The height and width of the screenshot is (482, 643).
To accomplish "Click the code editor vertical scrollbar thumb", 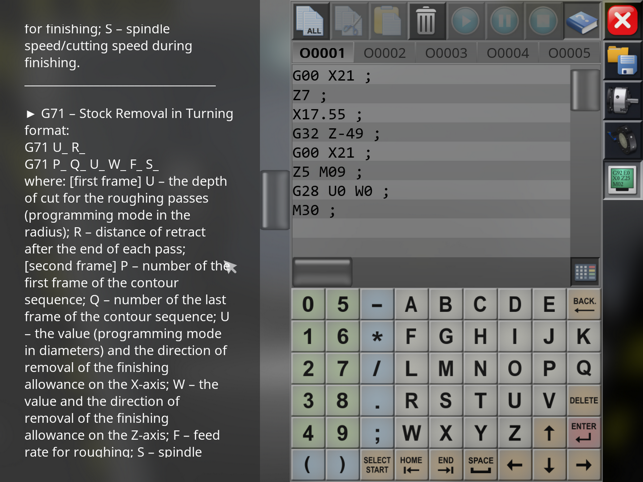I will pyautogui.click(x=585, y=89).
